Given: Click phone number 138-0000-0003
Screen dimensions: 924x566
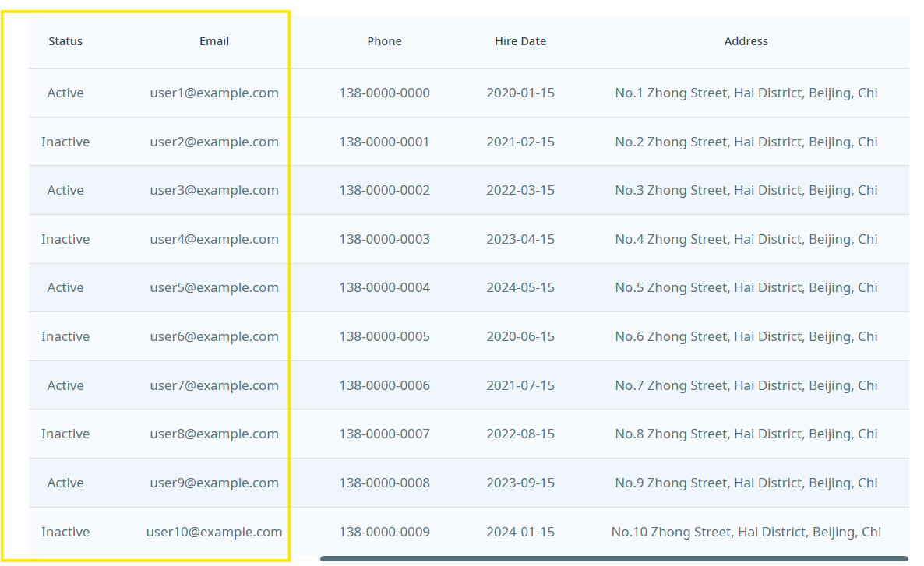Looking at the screenshot, I should coord(384,239).
